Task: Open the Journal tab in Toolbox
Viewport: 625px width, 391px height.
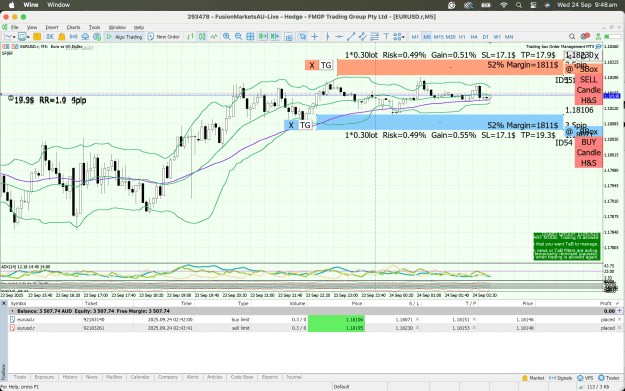Action: point(294,377)
